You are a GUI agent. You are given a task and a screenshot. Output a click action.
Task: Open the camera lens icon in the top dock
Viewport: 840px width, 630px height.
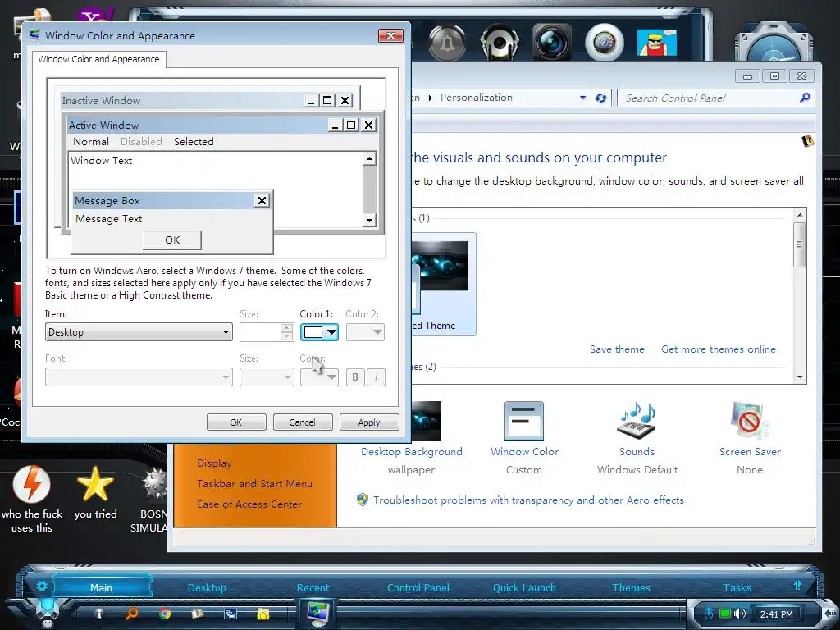[x=552, y=42]
